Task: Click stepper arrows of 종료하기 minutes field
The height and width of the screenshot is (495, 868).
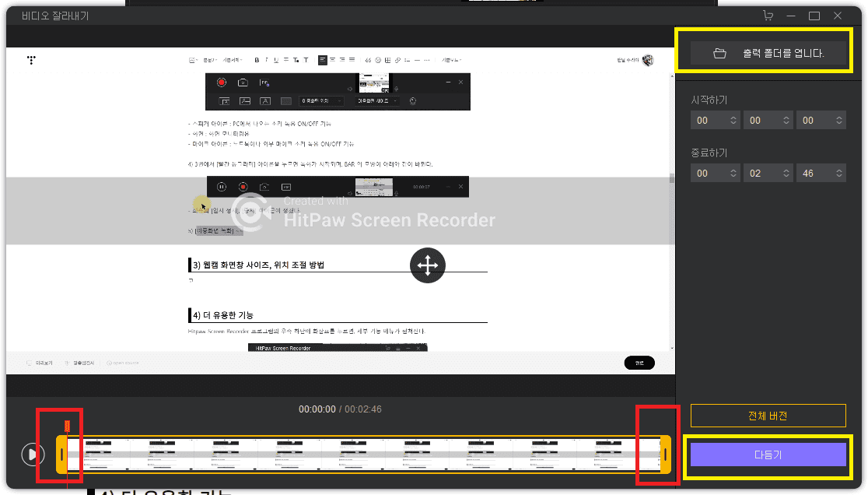Action: [786, 174]
